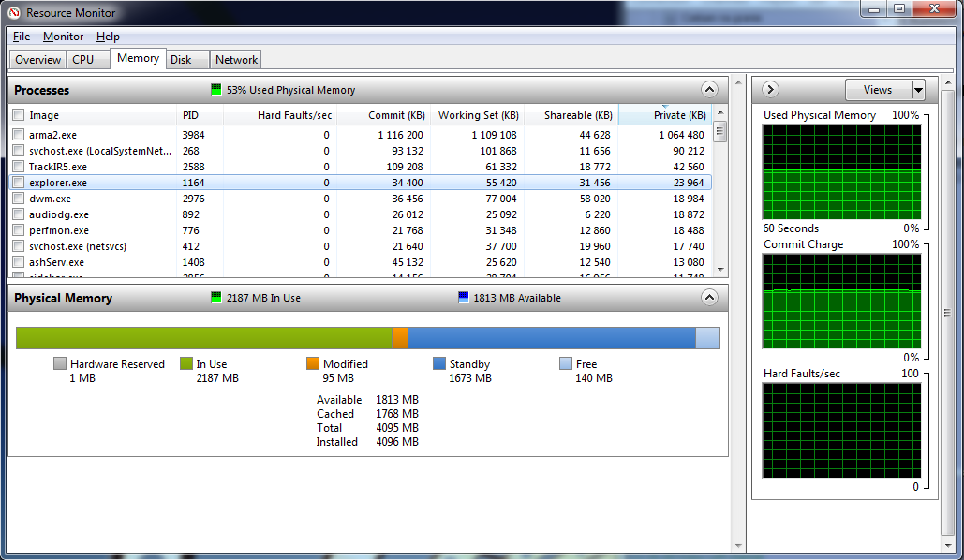Image resolution: width=964 pixels, height=560 pixels.
Task: Collapse the graph pane with arrow button
Action: click(771, 90)
